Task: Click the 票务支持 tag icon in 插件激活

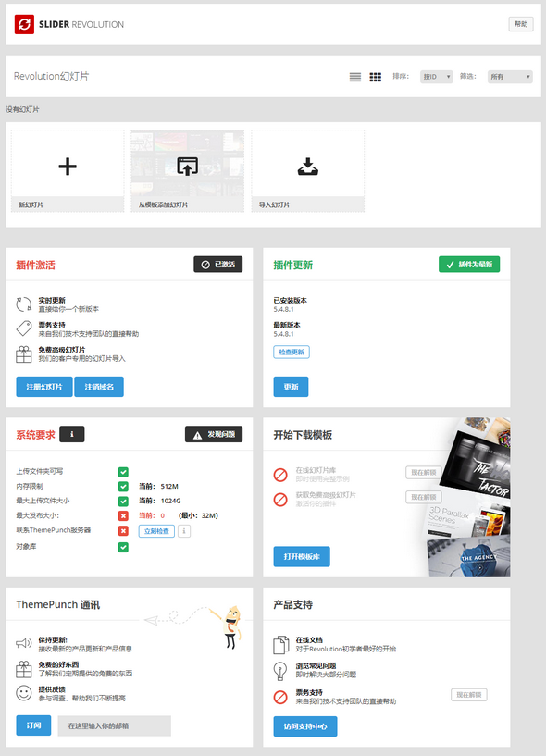Action: (24, 328)
